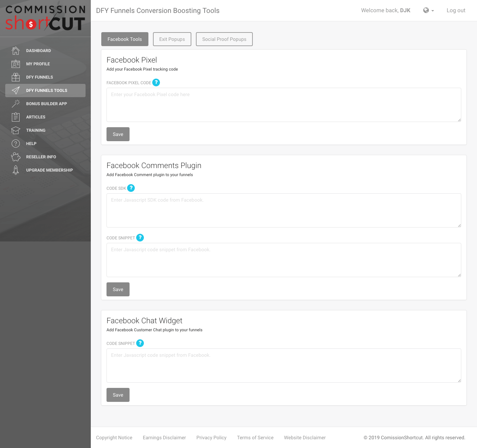
Task: Focus Chat Widget code snippet text area
Action: pyautogui.click(x=284, y=366)
